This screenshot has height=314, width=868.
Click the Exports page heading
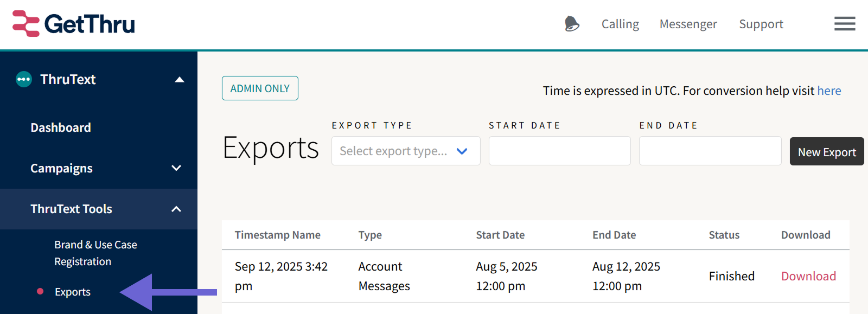tap(271, 148)
